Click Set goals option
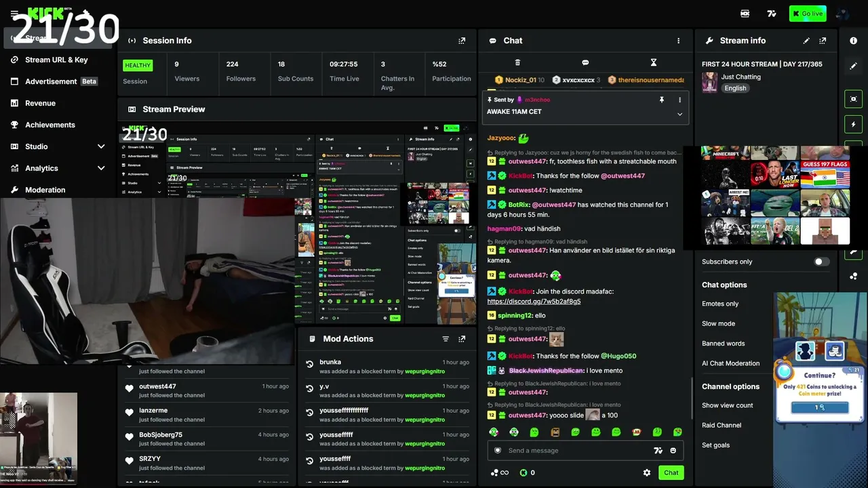This screenshot has width=868, height=488. (715, 445)
